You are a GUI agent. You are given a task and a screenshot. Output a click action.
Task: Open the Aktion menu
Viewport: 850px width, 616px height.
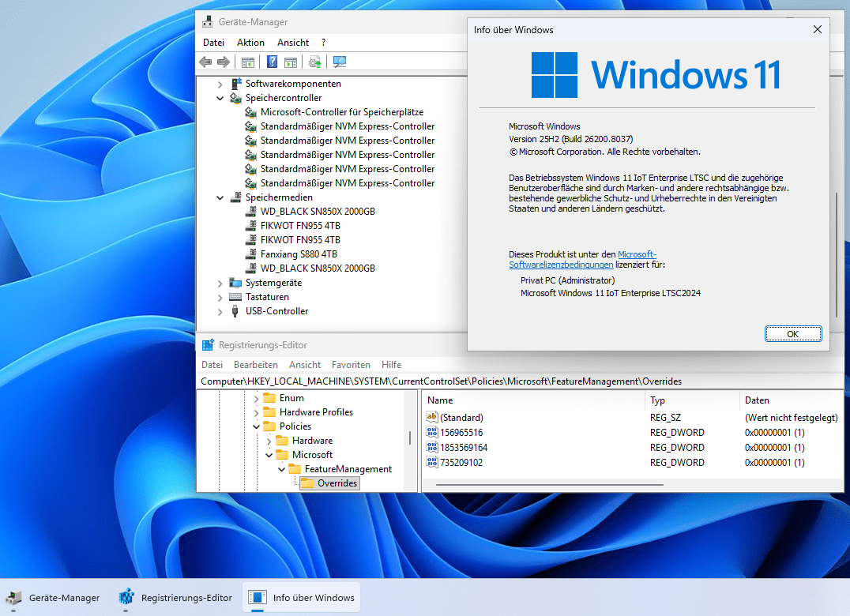tap(250, 43)
